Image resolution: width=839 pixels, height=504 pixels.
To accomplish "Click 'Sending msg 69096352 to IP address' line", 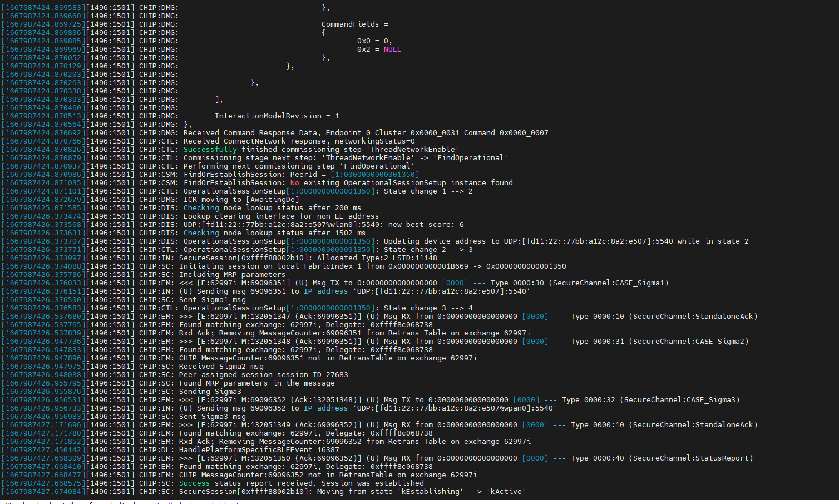I will (368, 408).
